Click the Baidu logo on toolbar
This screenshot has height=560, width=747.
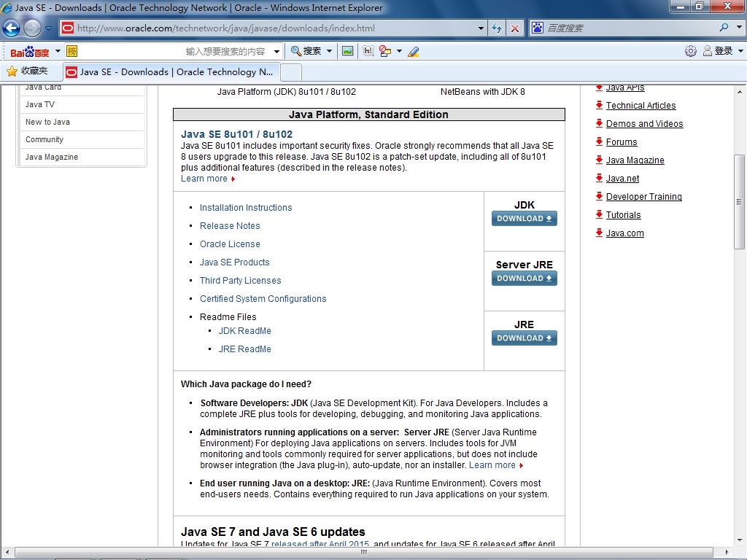(x=29, y=52)
